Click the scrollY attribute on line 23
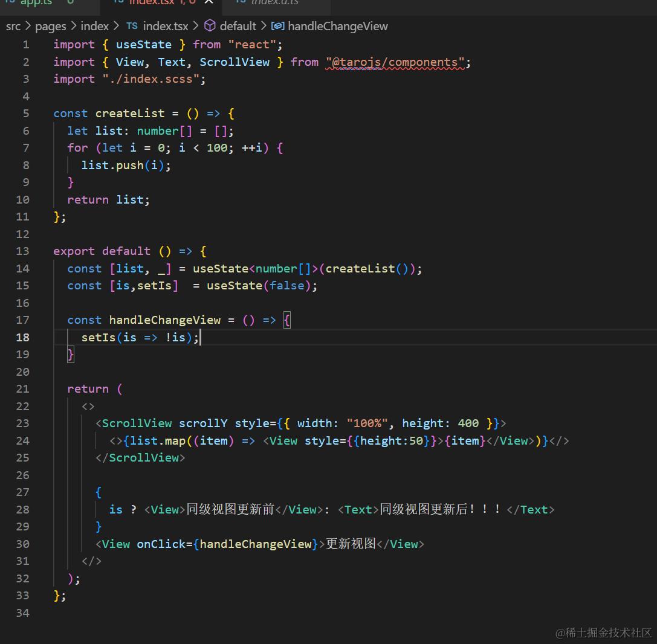The width and height of the screenshot is (657, 644). click(203, 423)
